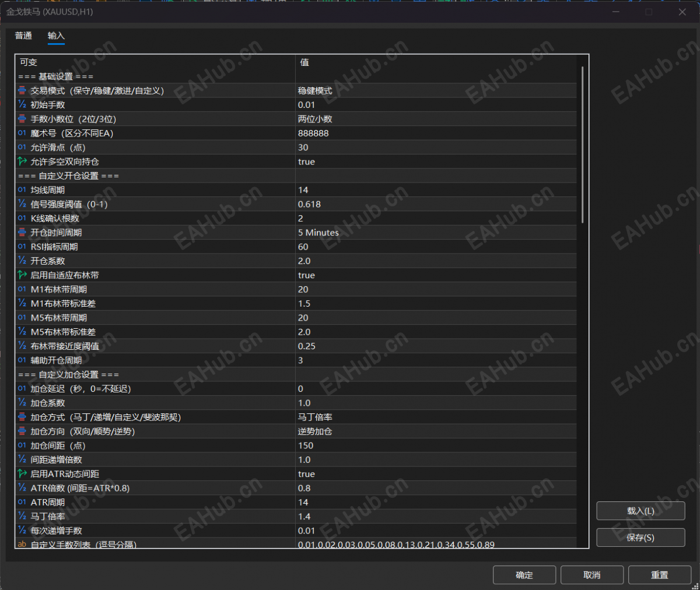Click the fraction icon beside 初始手数
Viewport: 700px width, 590px height.
pyautogui.click(x=22, y=104)
